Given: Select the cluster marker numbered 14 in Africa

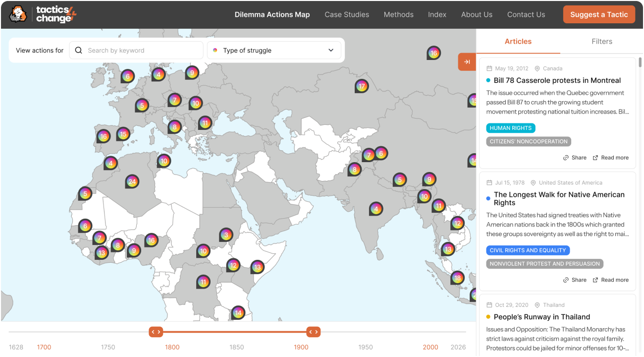Looking at the screenshot, I should [238, 312].
